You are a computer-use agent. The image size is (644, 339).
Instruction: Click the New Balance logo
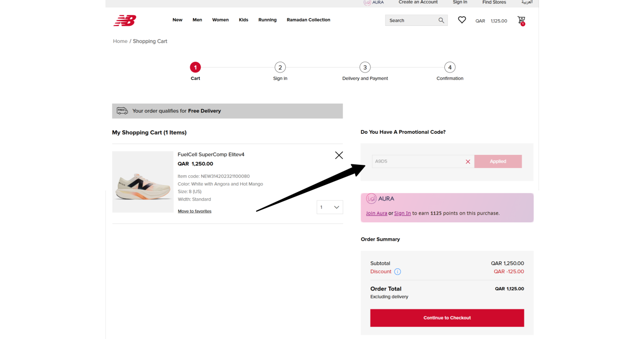tap(125, 20)
